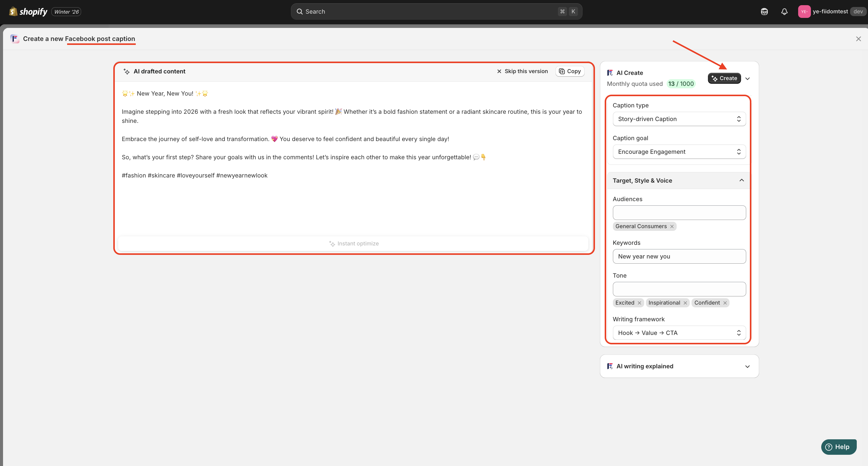868x466 pixels.
Task: Collapse AI Create panel with chevron
Action: [747, 79]
